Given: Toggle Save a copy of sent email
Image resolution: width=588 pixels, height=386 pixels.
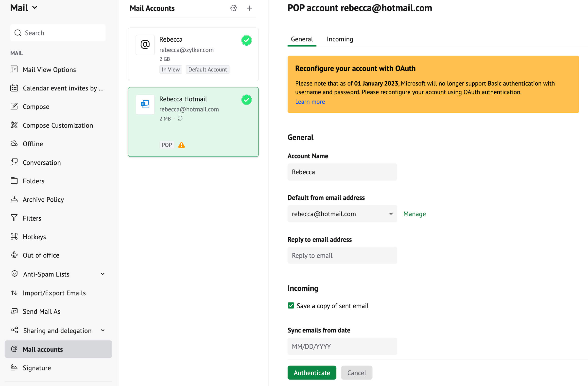Looking at the screenshot, I should [x=291, y=305].
